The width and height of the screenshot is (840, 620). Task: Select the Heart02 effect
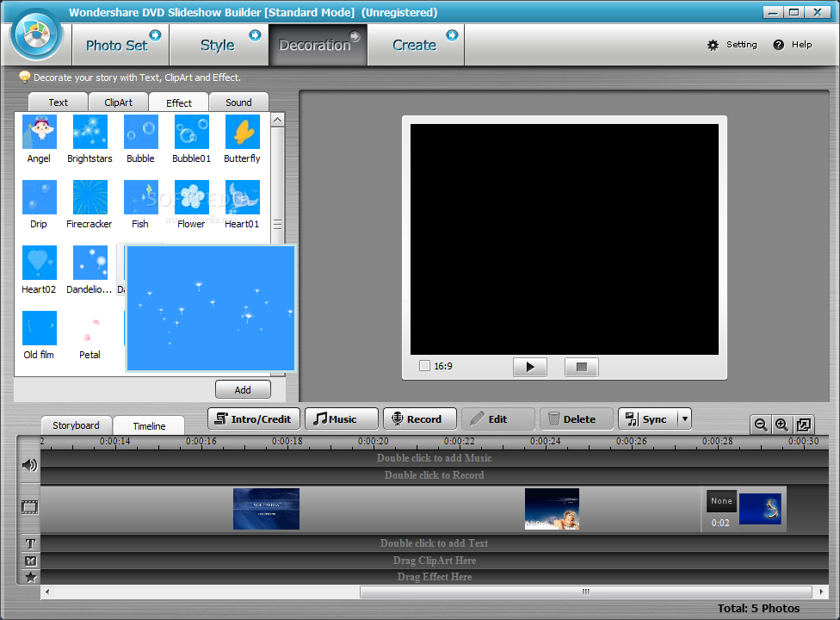39,263
